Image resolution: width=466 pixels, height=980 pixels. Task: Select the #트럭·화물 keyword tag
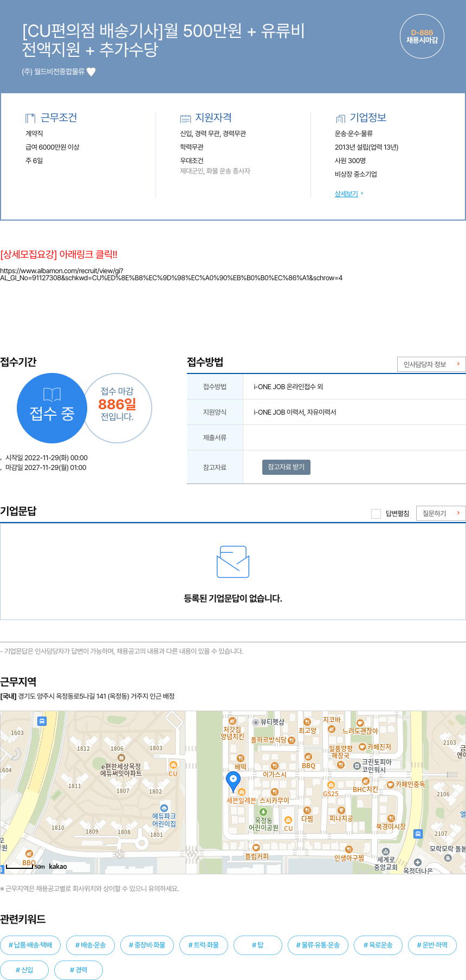[204, 945]
